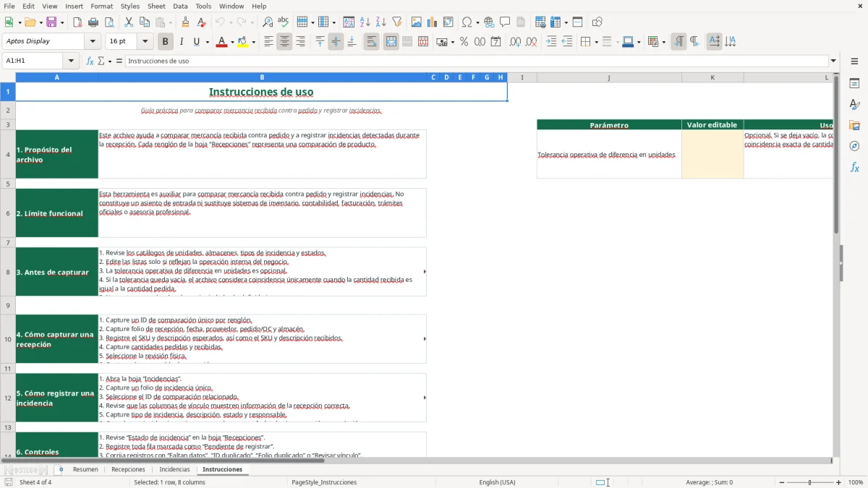Toggle Align Right
The width and height of the screenshot is (868, 488).
tap(300, 42)
